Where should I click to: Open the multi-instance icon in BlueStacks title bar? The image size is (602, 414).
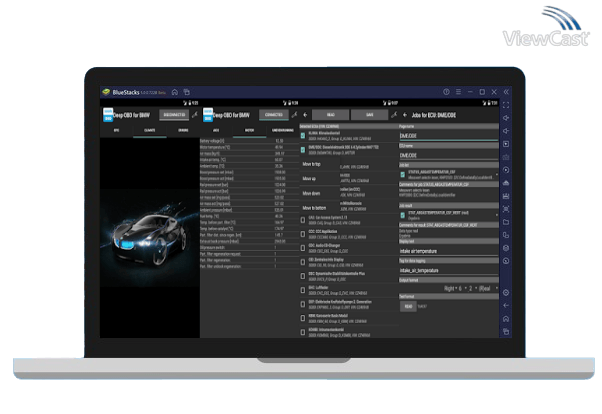[187, 92]
